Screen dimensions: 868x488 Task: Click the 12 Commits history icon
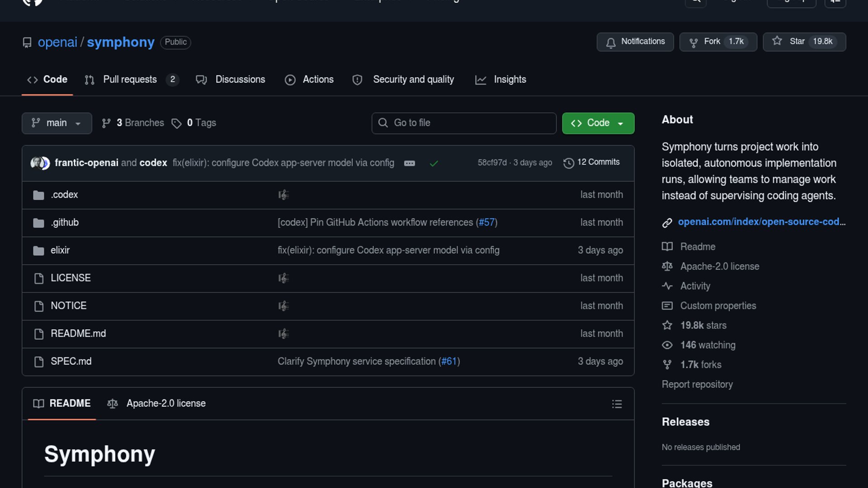pos(568,163)
